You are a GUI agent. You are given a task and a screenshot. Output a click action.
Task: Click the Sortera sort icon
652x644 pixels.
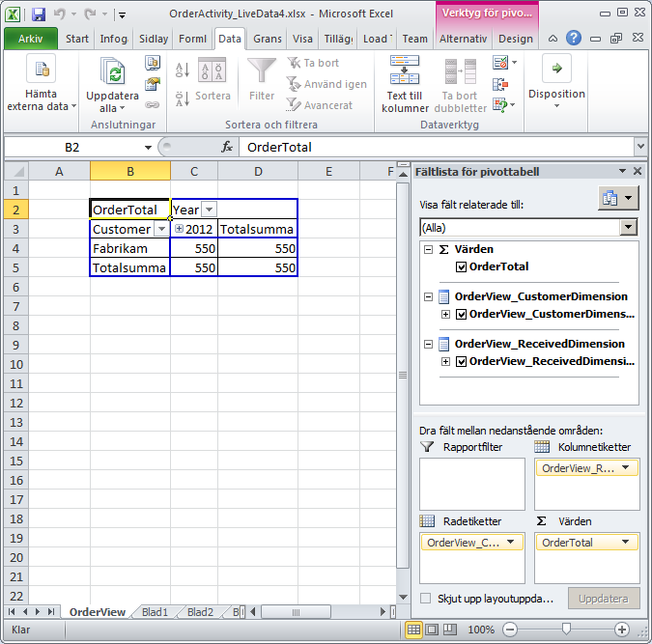pos(212,72)
